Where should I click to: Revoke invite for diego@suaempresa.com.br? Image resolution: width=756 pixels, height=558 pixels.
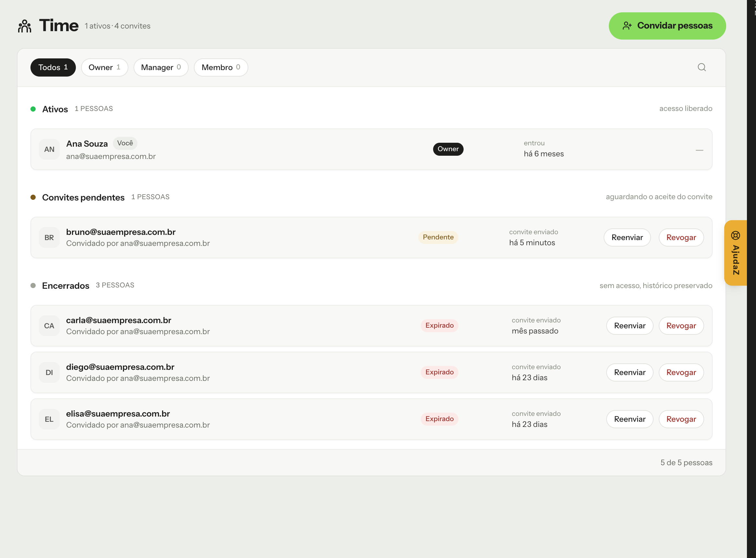click(x=681, y=372)
